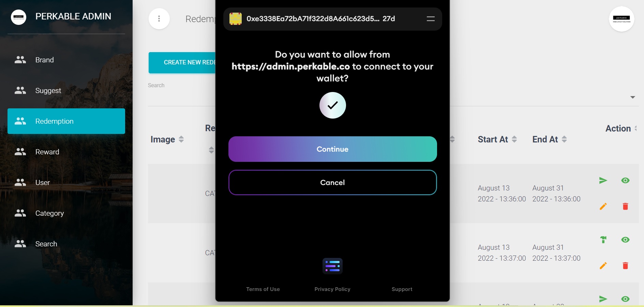Click the wallet logo above footer links
Image resolution: width=644 pixels, height=307 pixels.
pos(332,266)
